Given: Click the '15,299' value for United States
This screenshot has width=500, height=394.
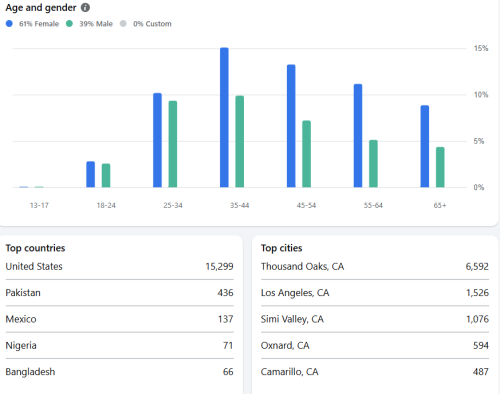Looking at the screenshot, I should click(219, 266).
